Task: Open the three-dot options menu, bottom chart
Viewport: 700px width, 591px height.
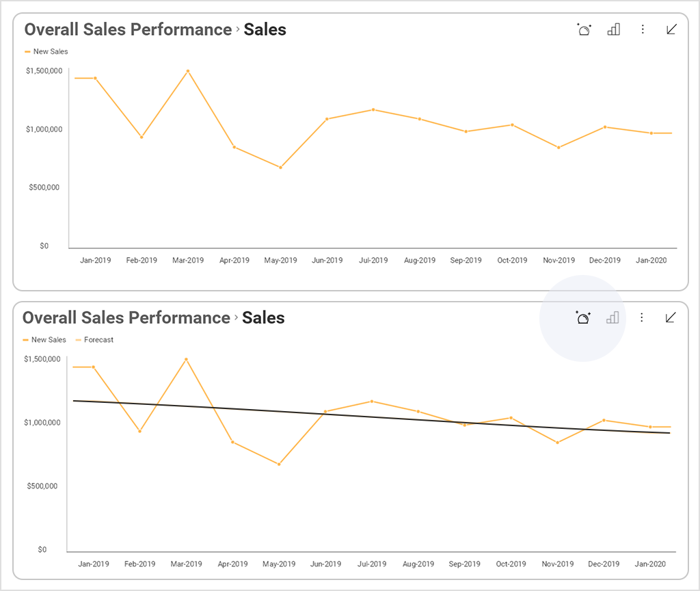Action: tap(641, 317)
